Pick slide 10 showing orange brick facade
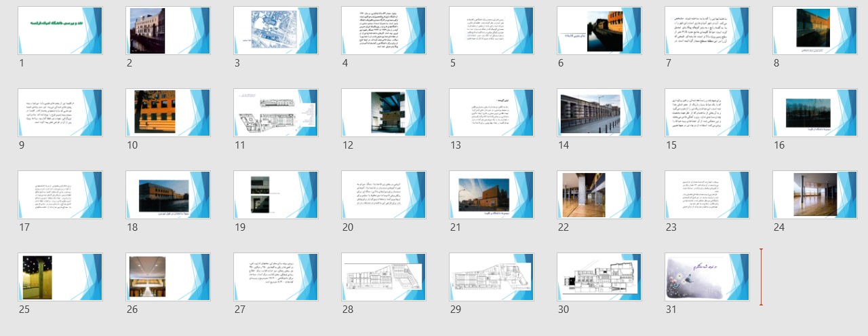The width and height of the screenshot is (868, 336). [168, 113]
